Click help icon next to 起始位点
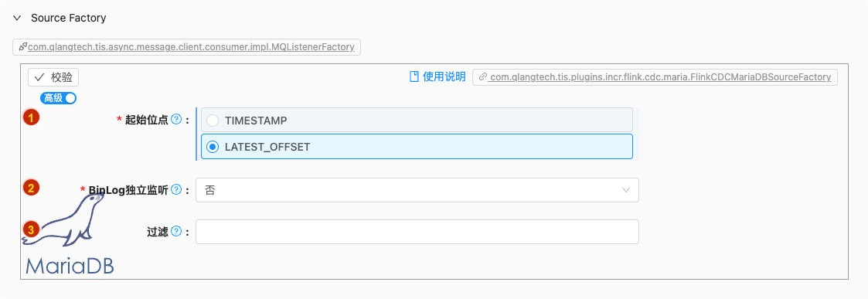 point(176,120)
